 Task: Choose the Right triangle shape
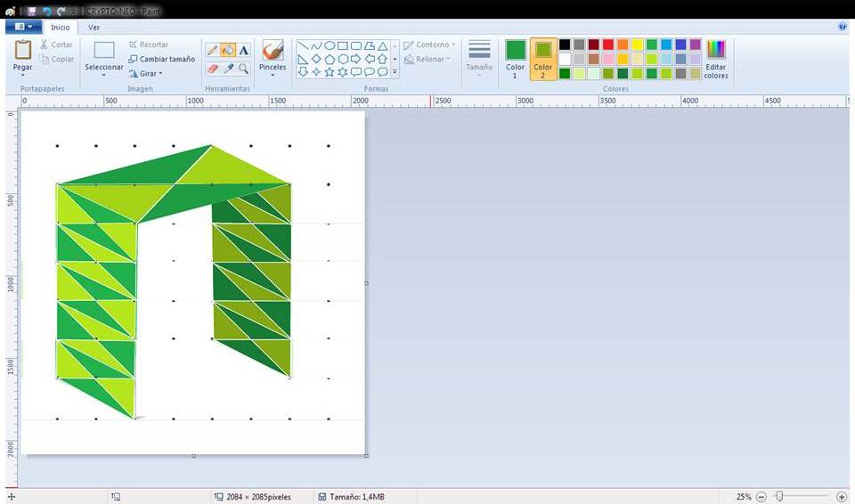point(303,59)
